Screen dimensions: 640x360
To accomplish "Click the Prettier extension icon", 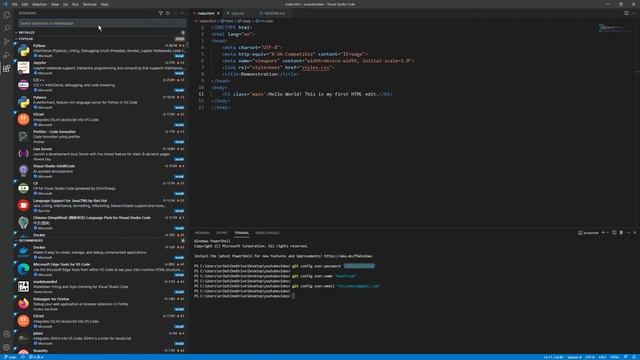I will click(24, 136).
